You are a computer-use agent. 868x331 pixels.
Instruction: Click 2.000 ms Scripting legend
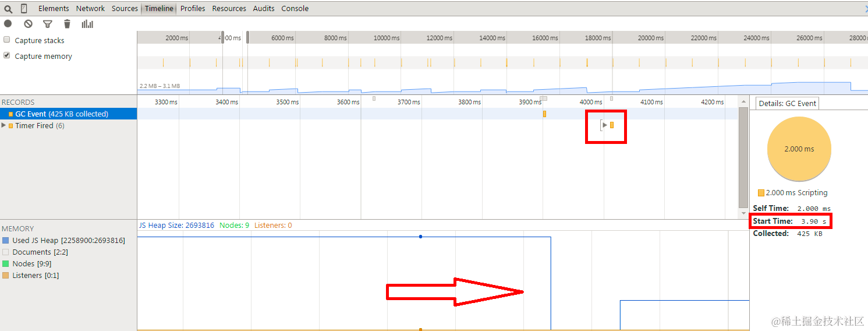pyautogui.click(x=792, y=193)
